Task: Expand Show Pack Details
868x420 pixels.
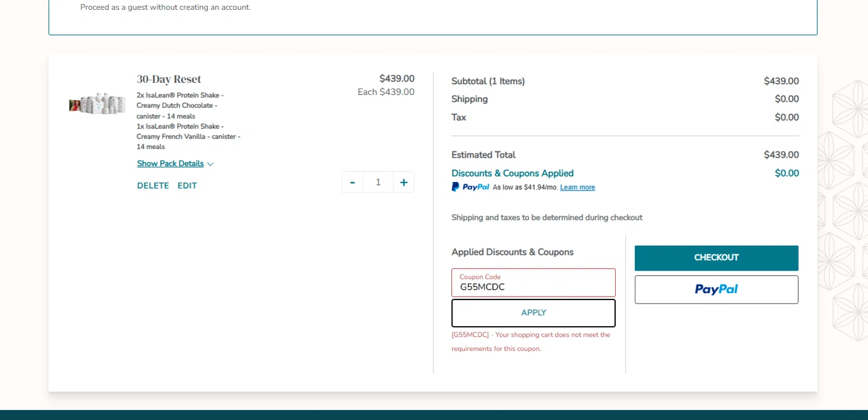Action: (175, 164)
